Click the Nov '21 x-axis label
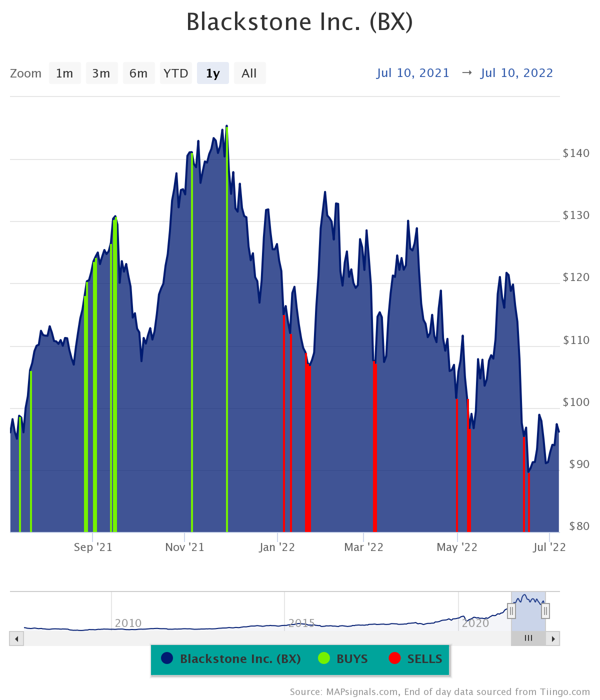The image size is (600, 700). point(184,547)
